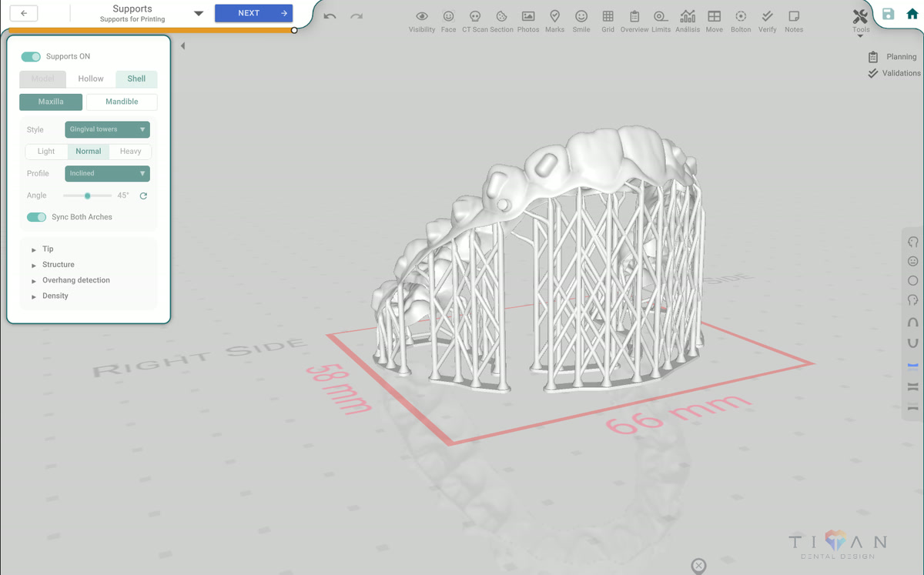
Task: Open the Face view tool
Action: click(448, 21)
